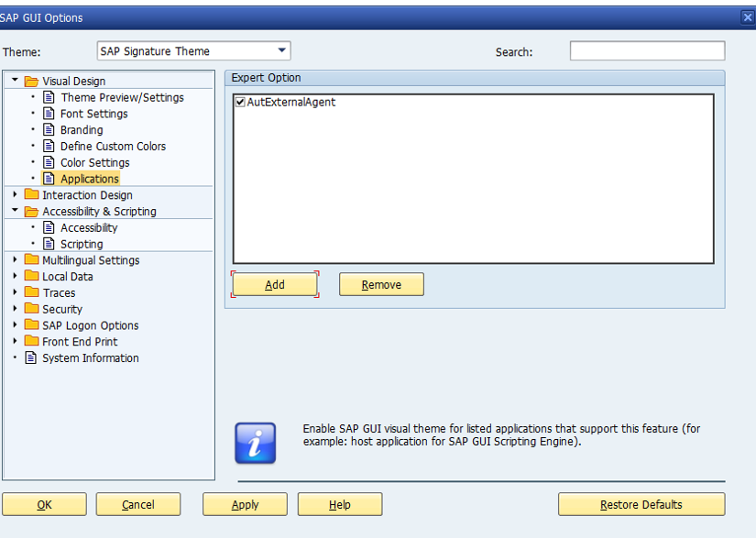Select Theme Preview/Settings in the tree
Viewport: 756px width, 538px height.
(x=122, y=98)
